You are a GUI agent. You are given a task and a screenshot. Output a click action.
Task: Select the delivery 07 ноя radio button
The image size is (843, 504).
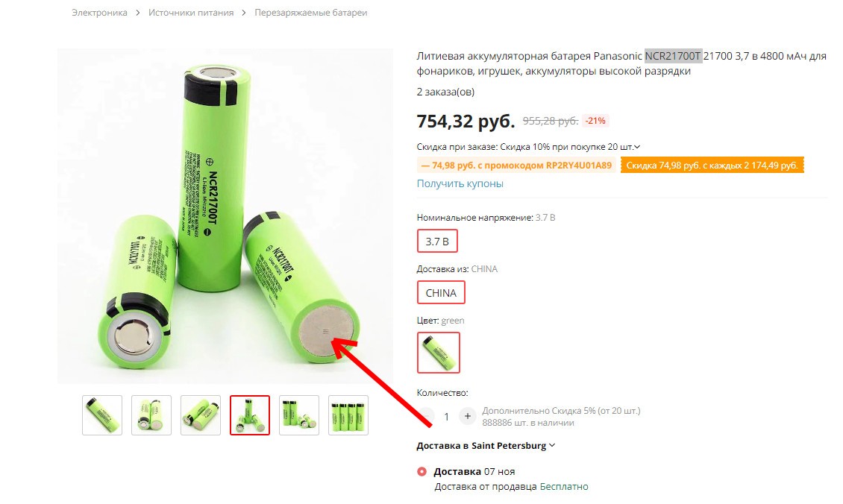422,472
